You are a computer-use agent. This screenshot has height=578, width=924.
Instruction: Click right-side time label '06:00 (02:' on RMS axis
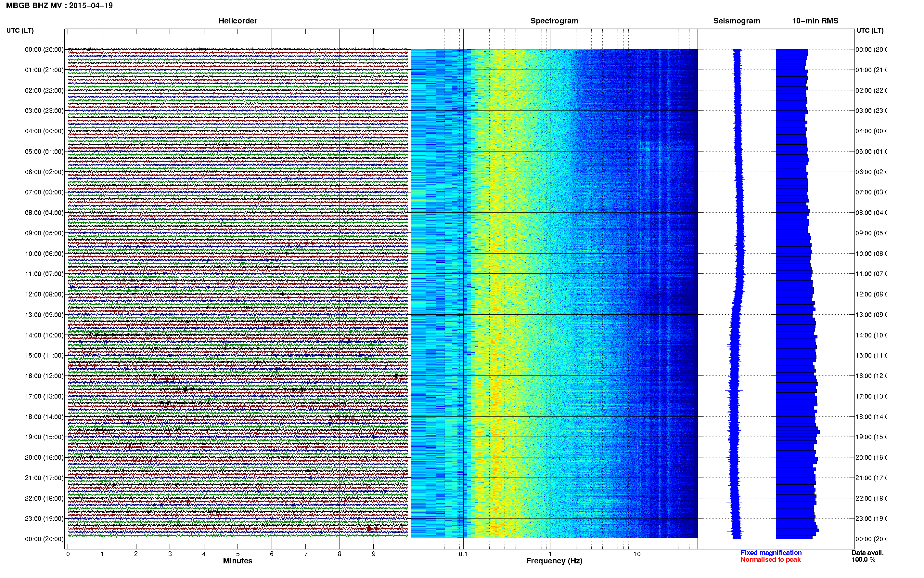871,172
